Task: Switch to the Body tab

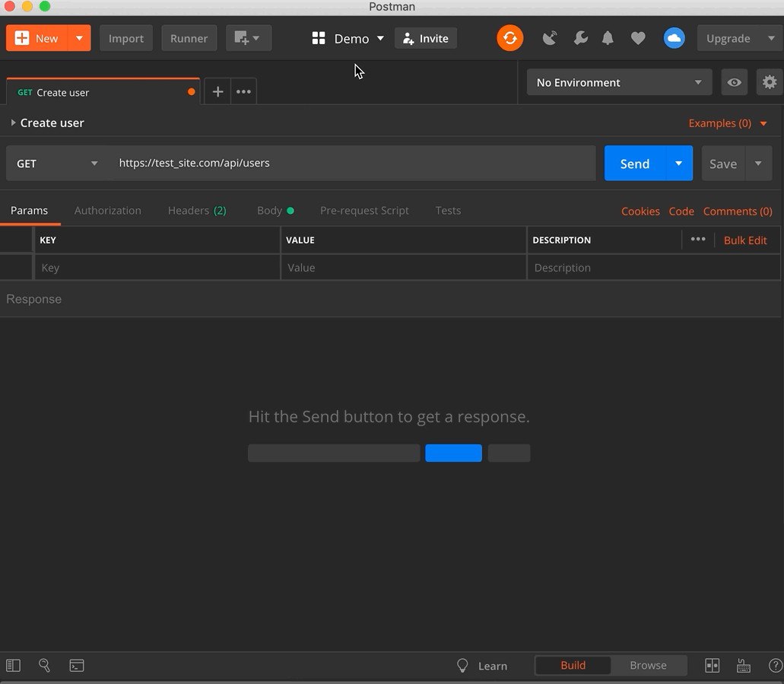Action: 275,210
